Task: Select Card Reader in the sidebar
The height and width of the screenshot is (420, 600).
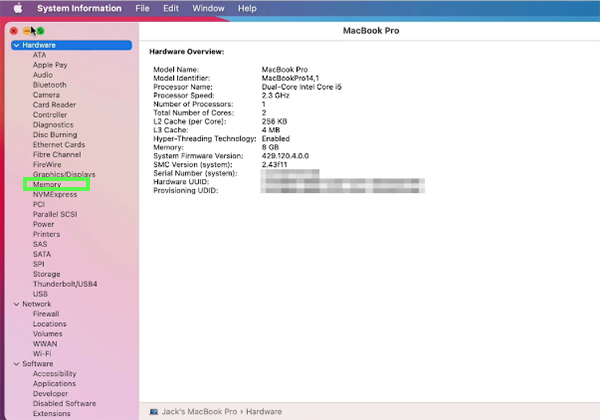Action: pyautogui.click(x=54, y=105)
